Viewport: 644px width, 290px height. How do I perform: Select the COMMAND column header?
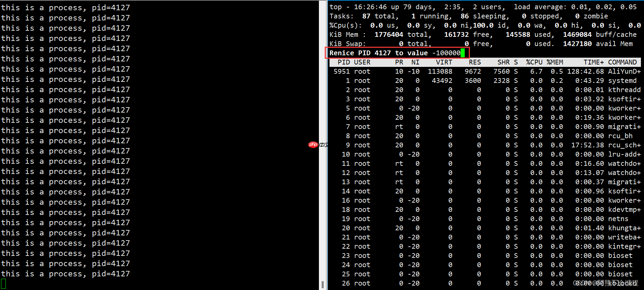pyautogui.click(x=622, y=62)
